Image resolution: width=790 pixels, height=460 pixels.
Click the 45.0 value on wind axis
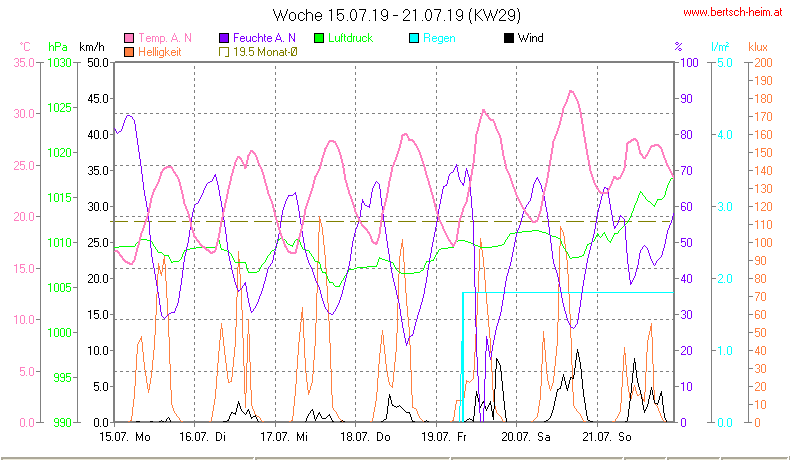98,99
